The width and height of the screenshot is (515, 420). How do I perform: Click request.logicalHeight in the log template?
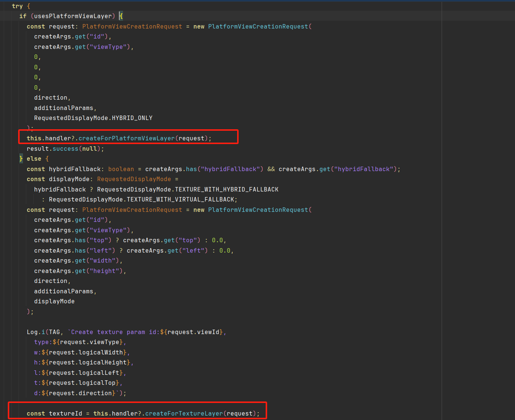[x=87, y=363]
